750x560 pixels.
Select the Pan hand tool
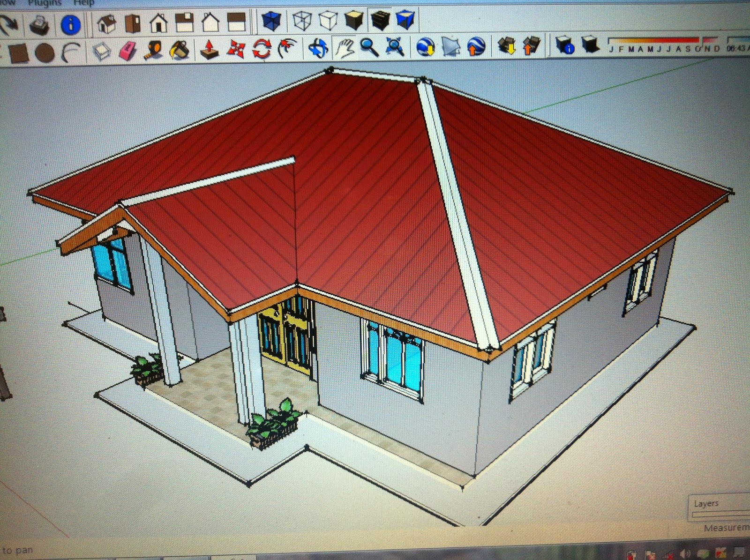[x=345, y=47]
